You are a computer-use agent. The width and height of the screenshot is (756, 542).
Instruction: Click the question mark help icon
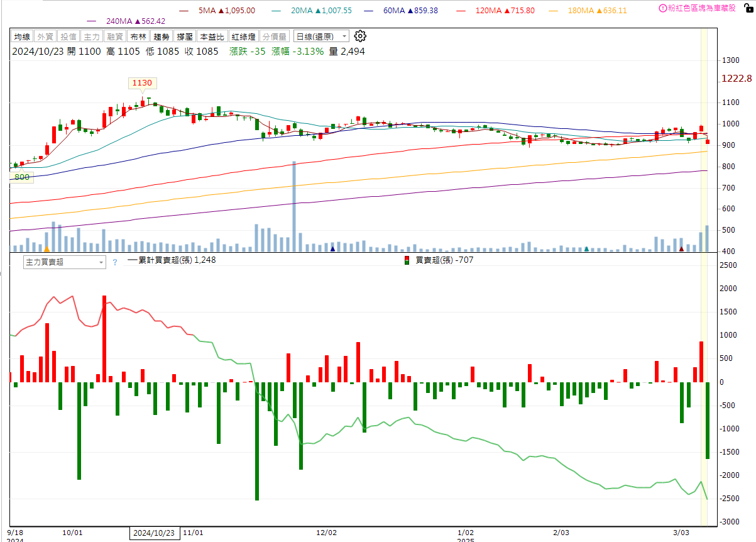pyautogui.click(x=115, y=262)
